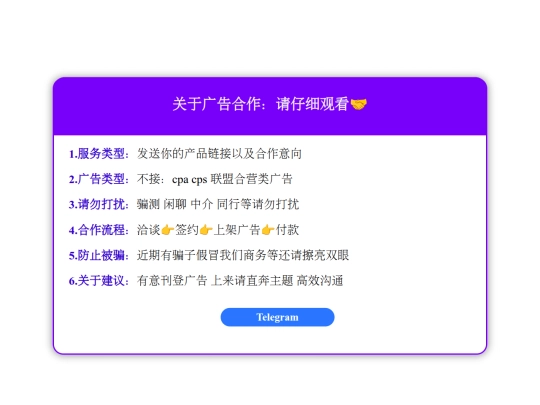This screenshot has width=540, height=405.
Task: Open the Telegram contact button
Action: pyautogui.click(x=277, y=317)
